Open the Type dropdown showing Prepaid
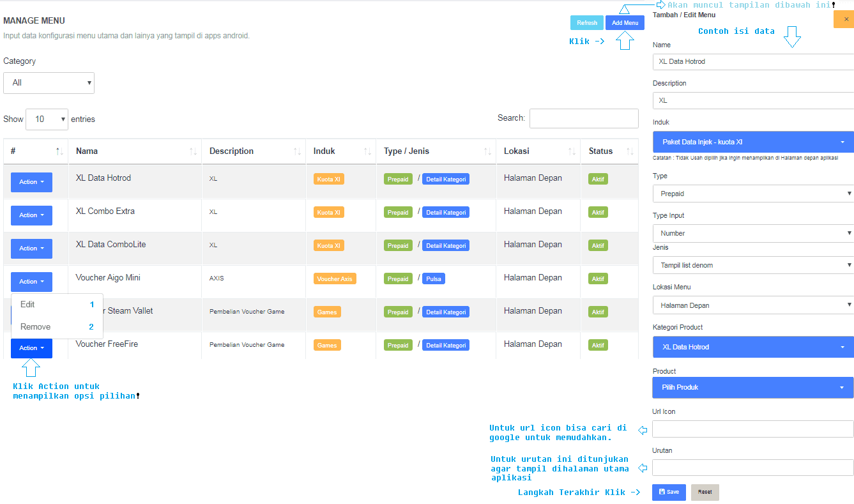This screenshot has width=854, height=504. (x=753, y=194)
